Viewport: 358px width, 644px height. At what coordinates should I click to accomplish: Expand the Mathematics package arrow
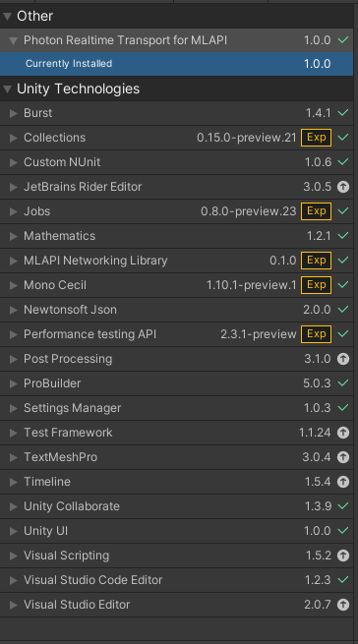tap(14, 236)
